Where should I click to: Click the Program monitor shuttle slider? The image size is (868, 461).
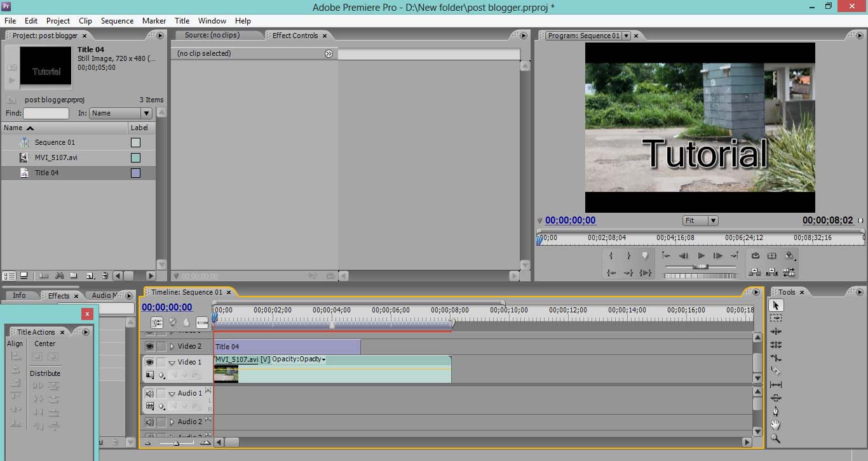click(x=701, y=267)
